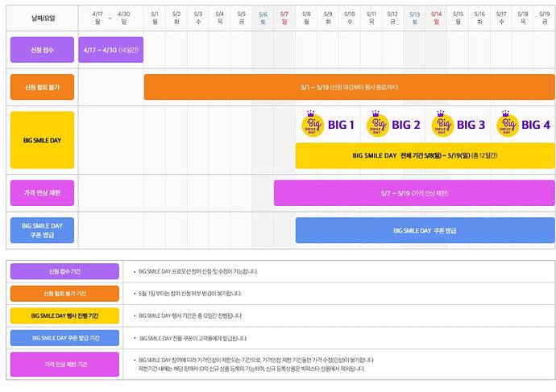The image size is (556, 392).
Task: Click the 가격 인상 제한 기간 legend swatch
Action: coord(64,365)
